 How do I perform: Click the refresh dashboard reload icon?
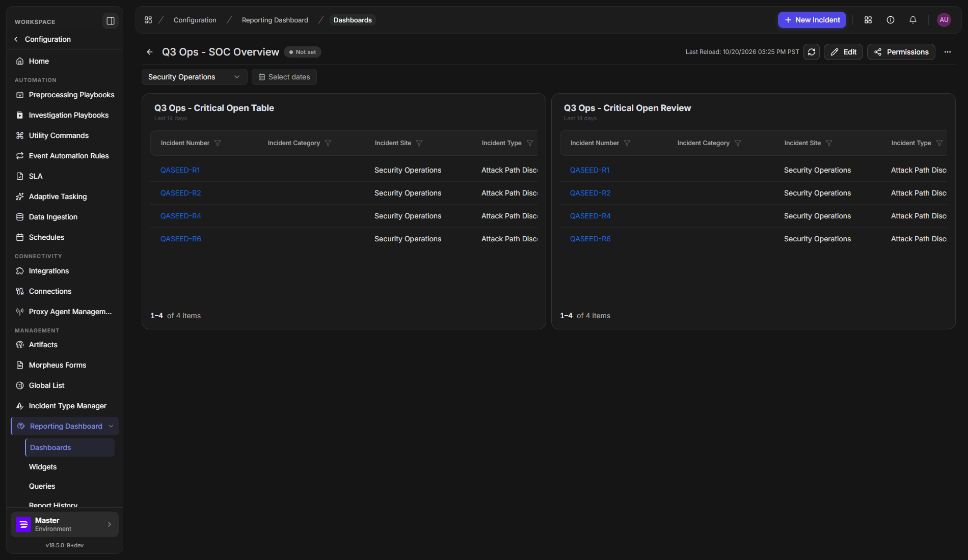812,52
